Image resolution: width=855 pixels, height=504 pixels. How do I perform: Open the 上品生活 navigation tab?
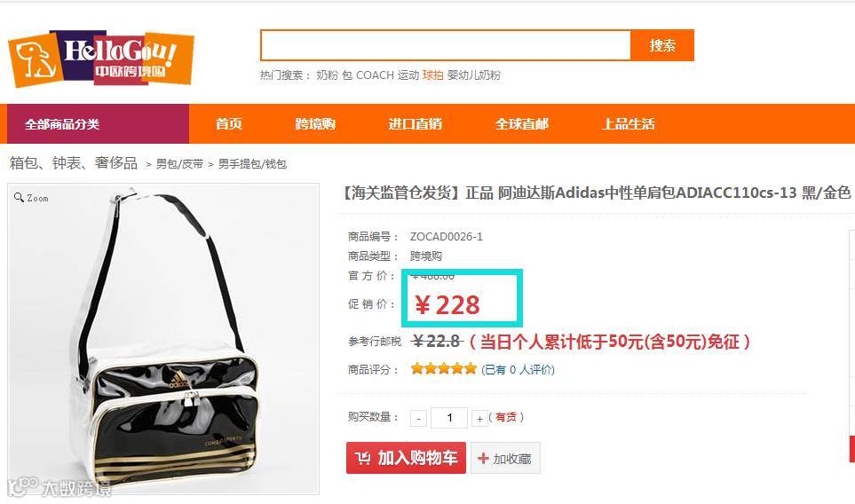click(x=629, y=123)
